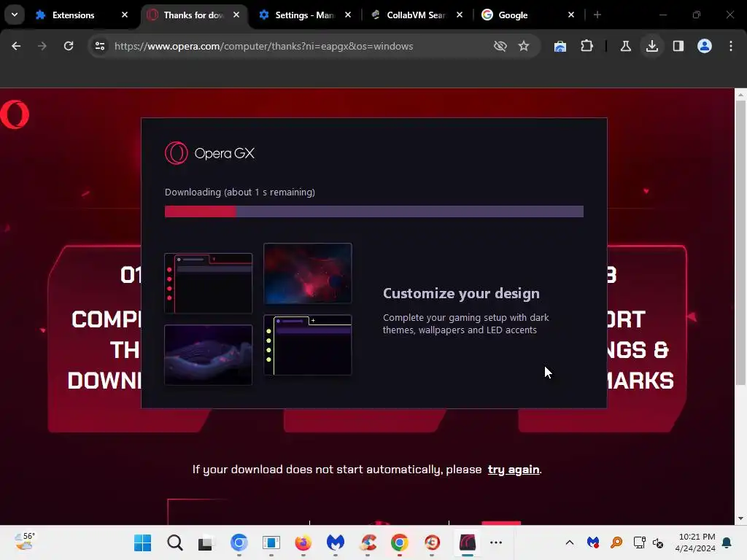The image size is (747, 560).
Task: Select the red sidebar browser theme thumbnail
Action: [208, 284]
